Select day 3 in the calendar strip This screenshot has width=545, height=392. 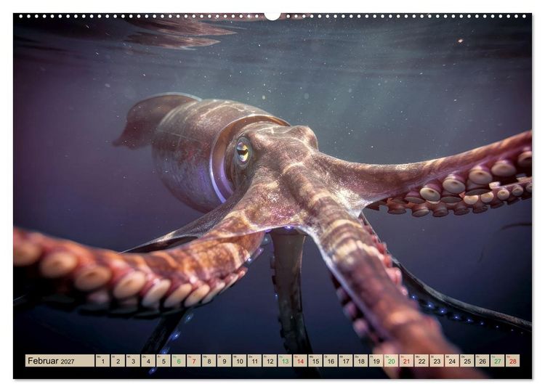coord(133,360)
